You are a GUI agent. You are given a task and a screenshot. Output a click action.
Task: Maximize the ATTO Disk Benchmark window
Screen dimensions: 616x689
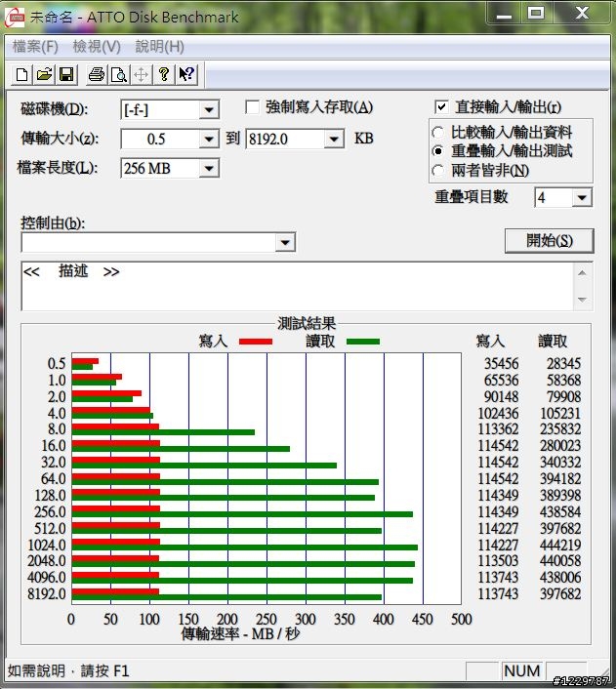coord(536,14)
